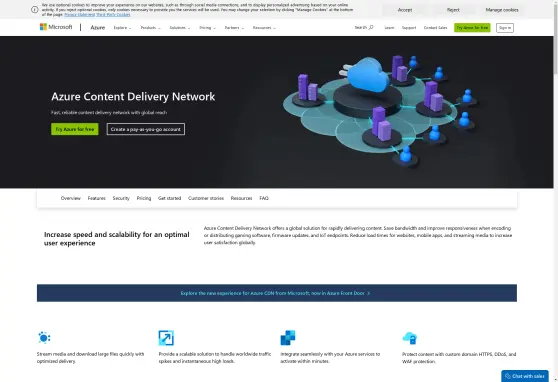This screenshot has height=382, width=558.
Task: Expand the Explore dropdown menu
Action: click(122, 28)
